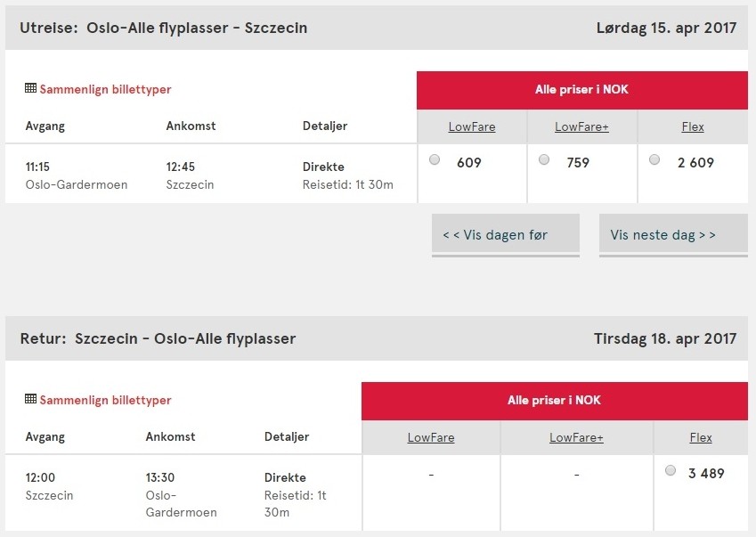Image resolution: width=756 pixels, height=537 pixels.
Task: Open outbound Sammenlign billettyper link
Action: 106,89
